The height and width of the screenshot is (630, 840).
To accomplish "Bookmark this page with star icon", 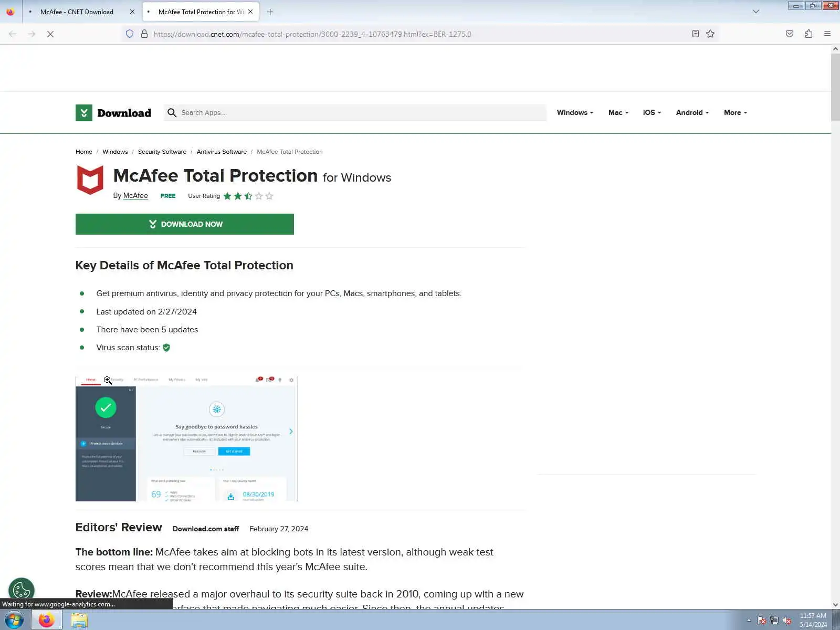I will [710, 34].
